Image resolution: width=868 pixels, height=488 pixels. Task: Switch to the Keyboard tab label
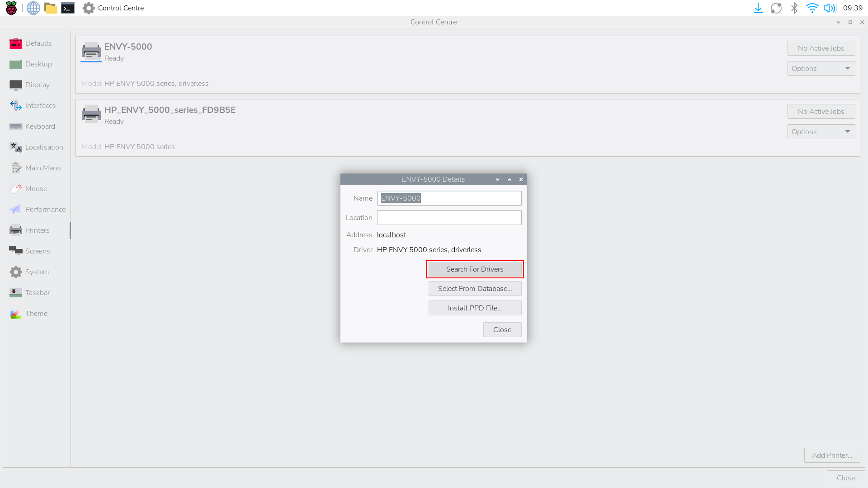click(x=40, y=127)
